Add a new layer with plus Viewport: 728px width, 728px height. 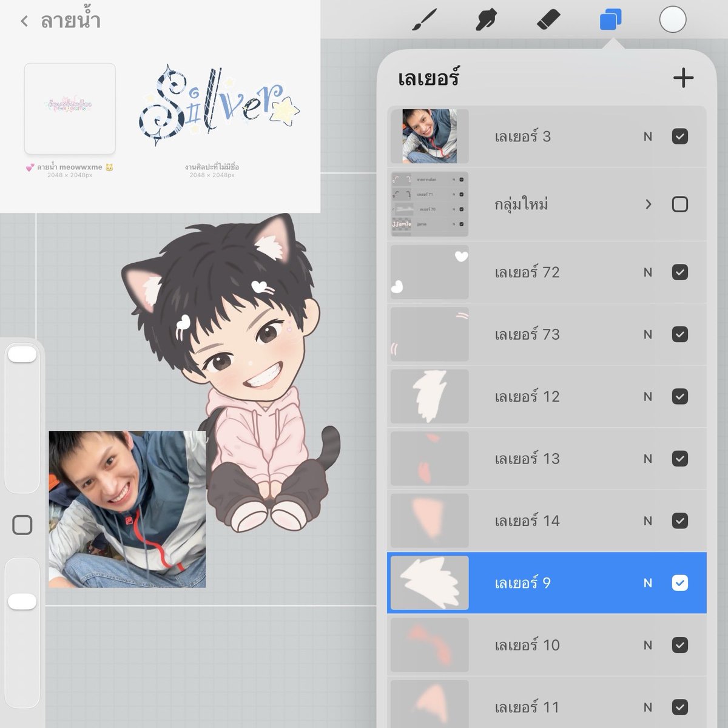pos(683,78)
